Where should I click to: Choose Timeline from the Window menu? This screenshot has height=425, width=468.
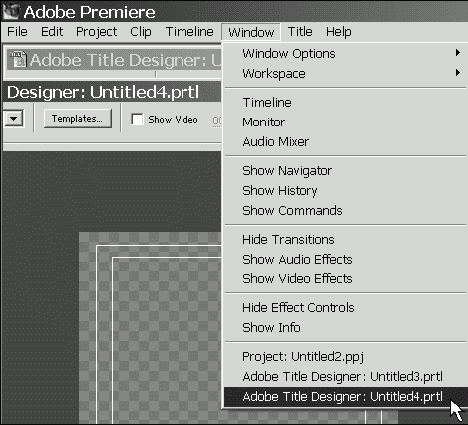(345, 102)
